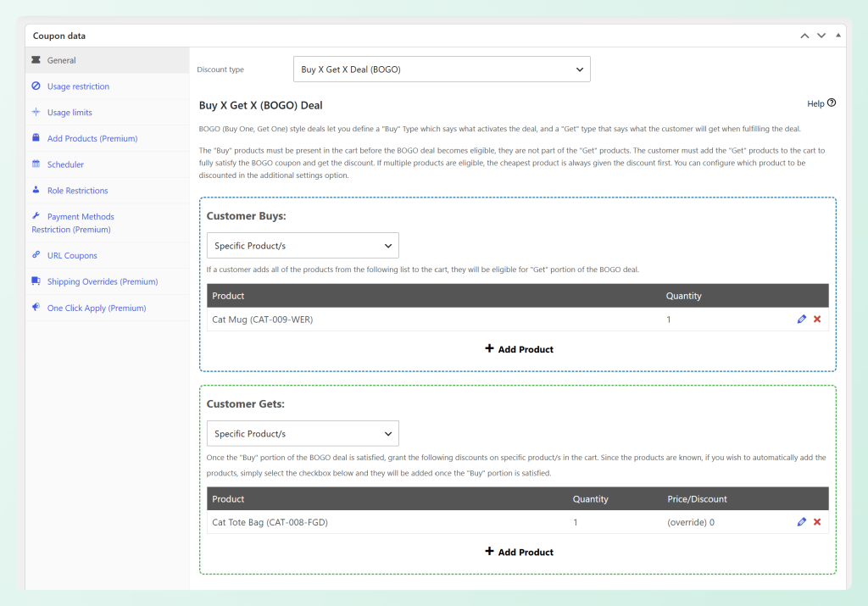Click Add Product under Customer Buys
The width and height of the screenshot is (868, 606).
click(519, 349)
